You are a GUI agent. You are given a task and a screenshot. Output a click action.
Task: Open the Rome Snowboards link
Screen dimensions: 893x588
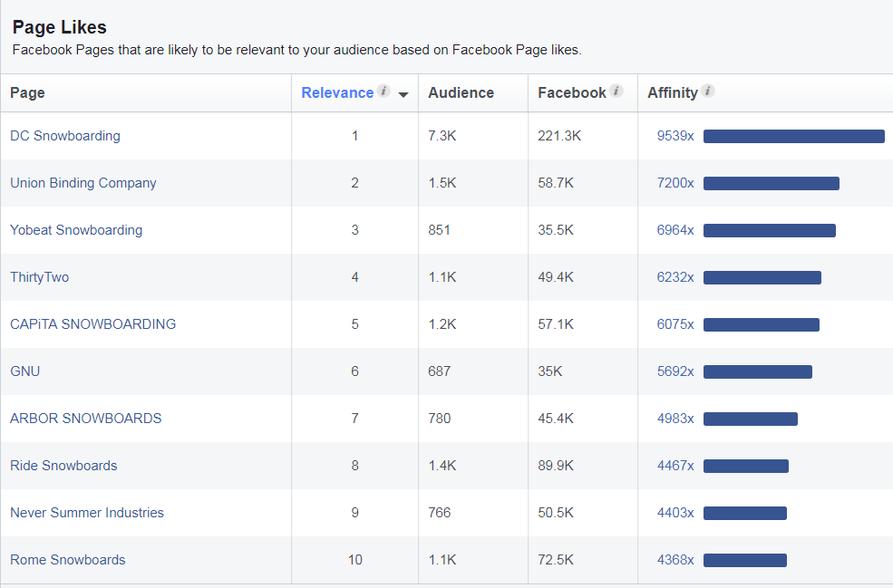[x=68, y=560]
